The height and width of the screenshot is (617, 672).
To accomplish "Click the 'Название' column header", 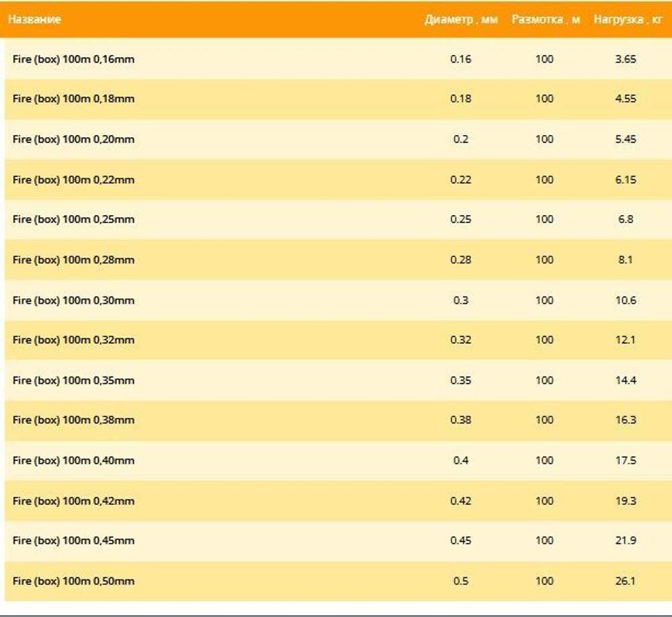I will (x=34, y=19).
